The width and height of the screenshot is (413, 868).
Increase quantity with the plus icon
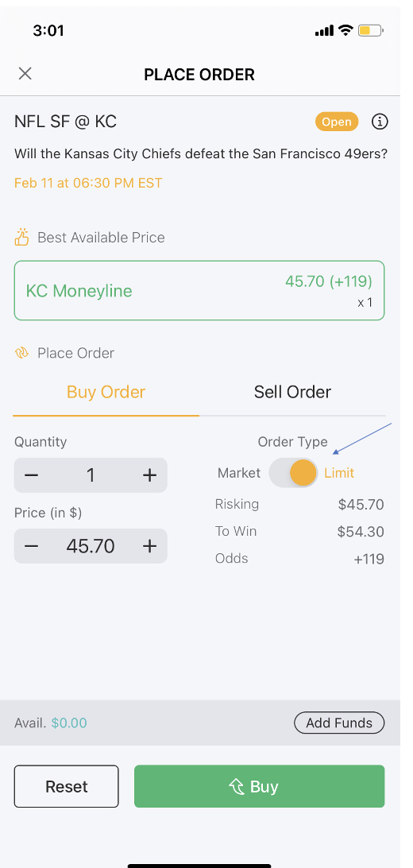[150, 475]
